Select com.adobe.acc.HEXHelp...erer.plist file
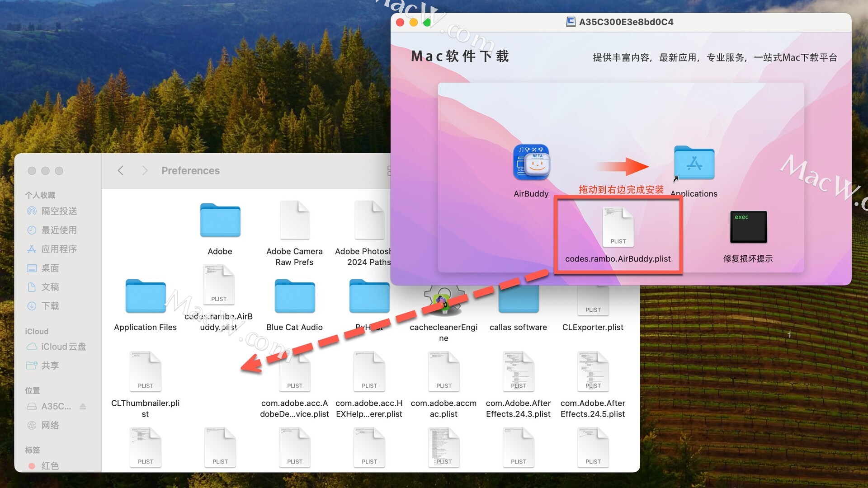 click(369, 371)
